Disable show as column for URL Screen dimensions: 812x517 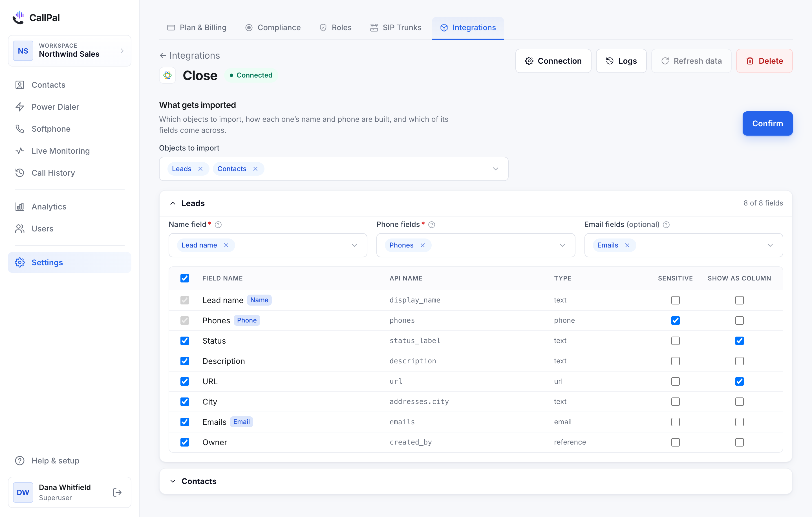740,381
